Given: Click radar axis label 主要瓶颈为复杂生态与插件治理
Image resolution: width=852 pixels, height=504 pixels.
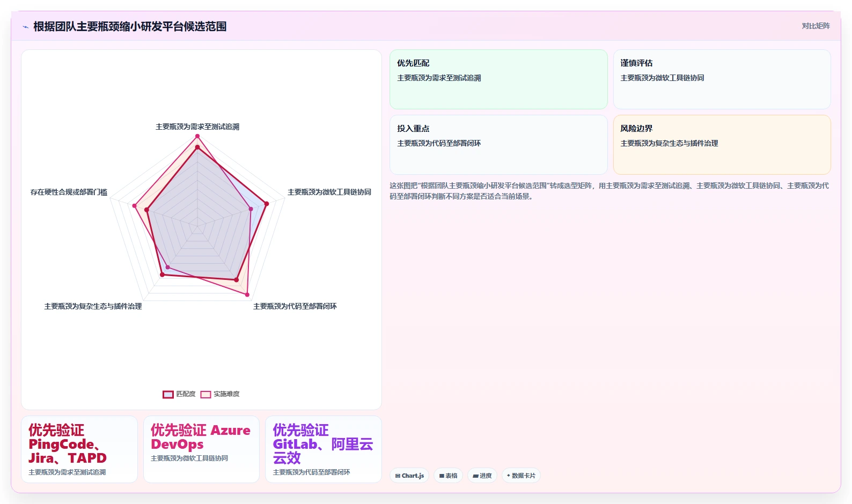Looking at the screenshot, I should [x=93, y=307].
